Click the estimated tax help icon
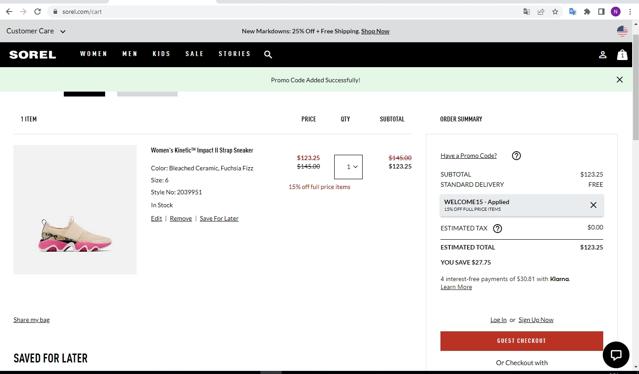The width and height of the screenshot is (639, 374). 497,229
